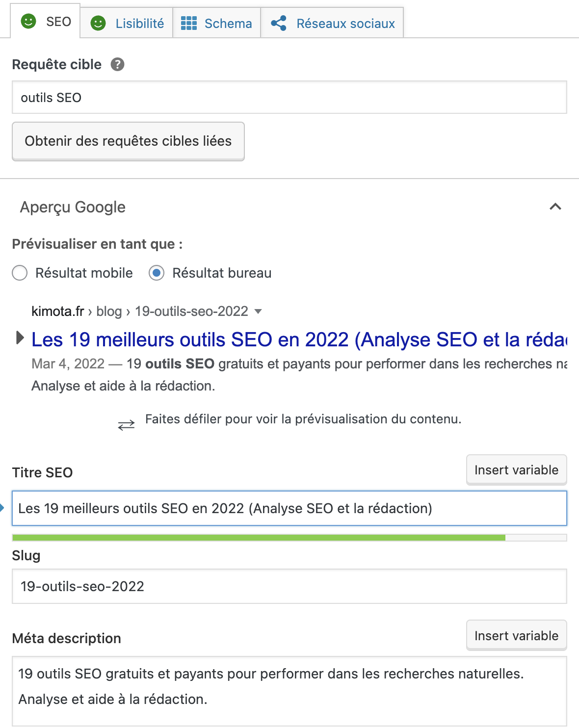Viewport: 579px width, 728px height.
Task: Click the black triangle marker beside preview title
Action: pyautogui.click(x=20, y=338)
